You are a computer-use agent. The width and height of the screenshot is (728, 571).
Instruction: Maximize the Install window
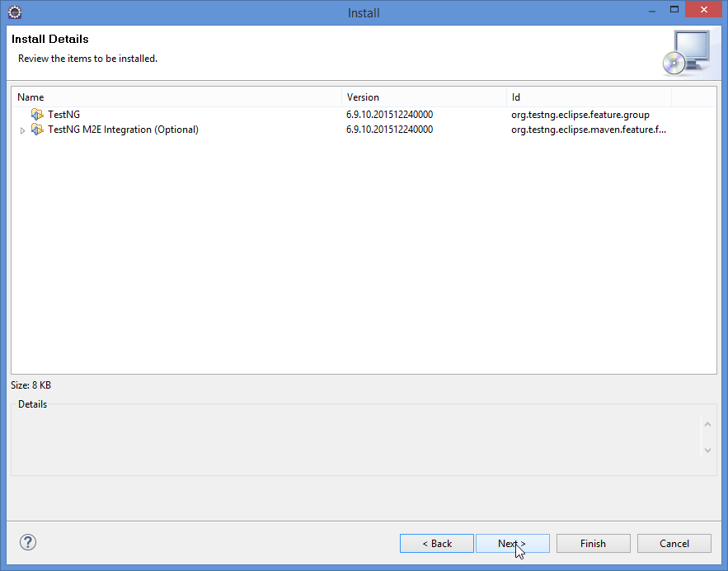(674, 10)
